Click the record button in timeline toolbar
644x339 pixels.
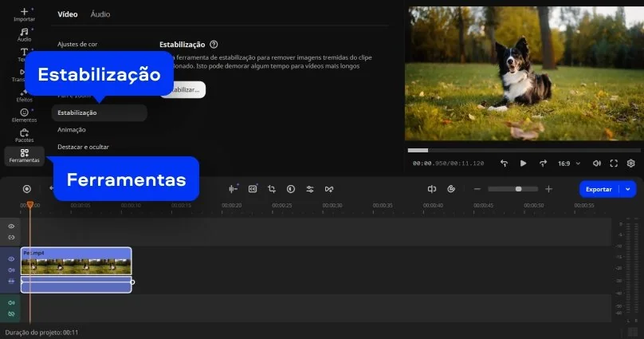pyautogui.click(x=26, y=189)
